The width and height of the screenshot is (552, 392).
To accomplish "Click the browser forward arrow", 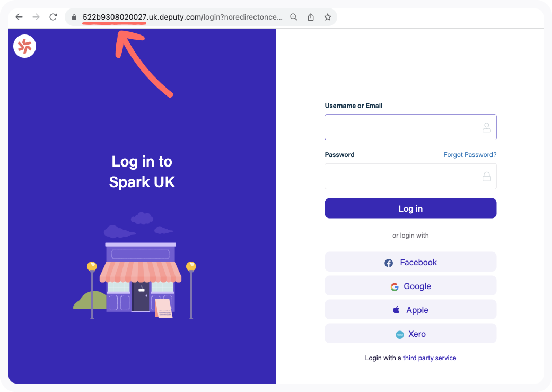I will point(36,17).
